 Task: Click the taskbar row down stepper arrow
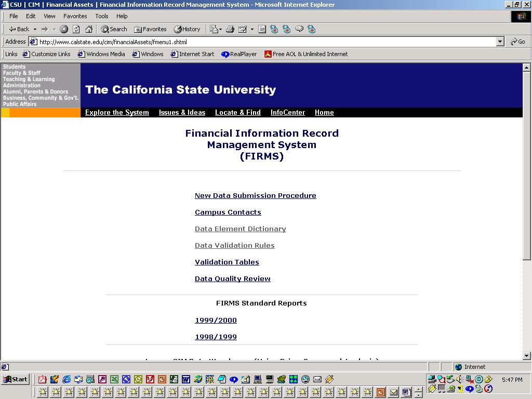point(419,395)
